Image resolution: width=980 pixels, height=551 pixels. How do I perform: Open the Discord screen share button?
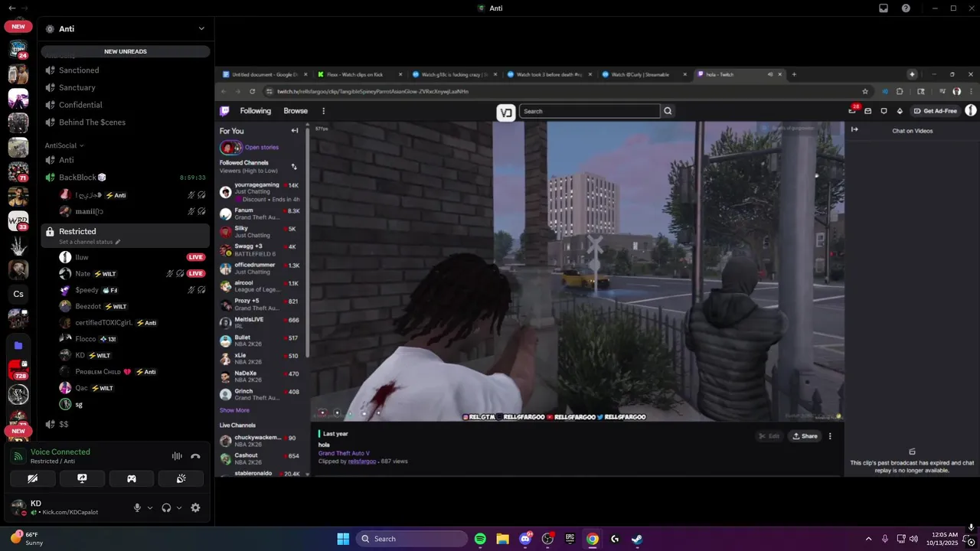(x=82, y=478)
